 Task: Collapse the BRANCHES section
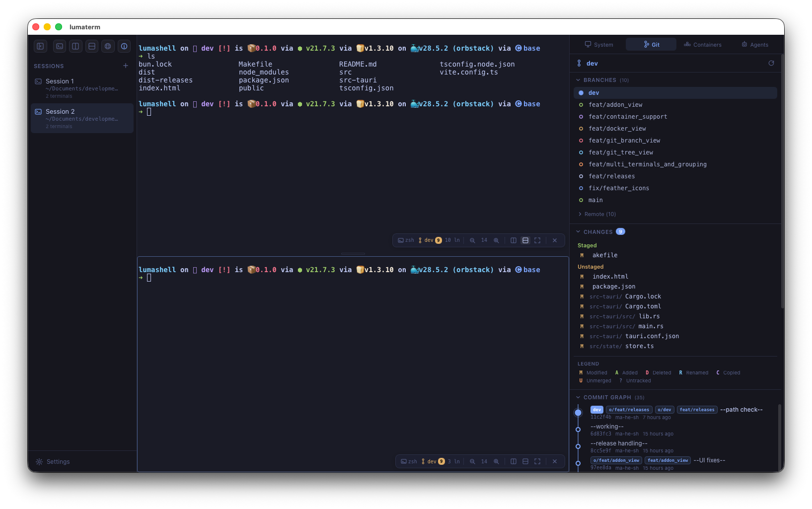click(x=578, y=80)
